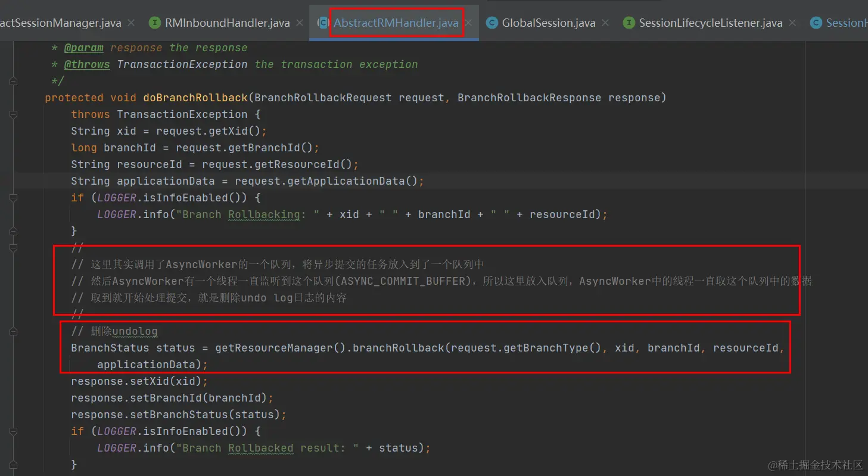Viewport: 868px width, 476px height.
Task: Click the comment line mentioning undo log日志的内容
Action: point(209,298)
